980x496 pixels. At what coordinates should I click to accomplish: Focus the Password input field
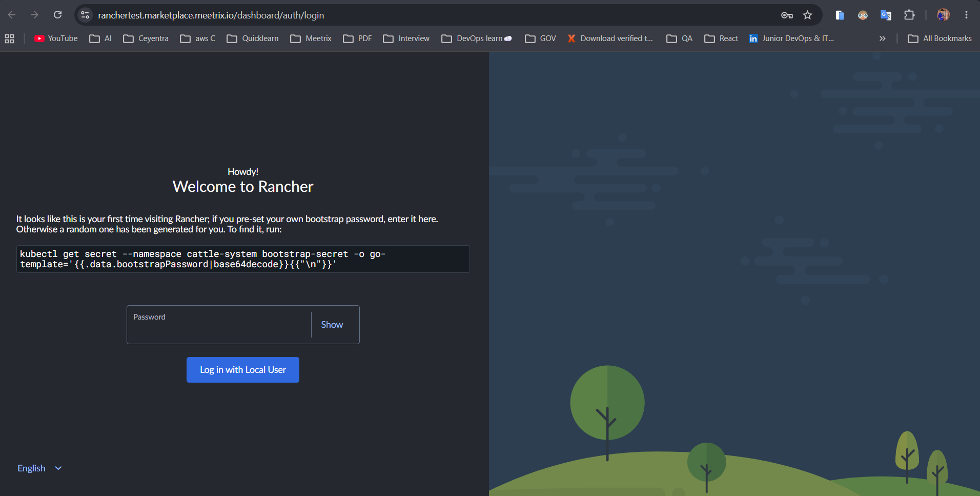[219, 325]
